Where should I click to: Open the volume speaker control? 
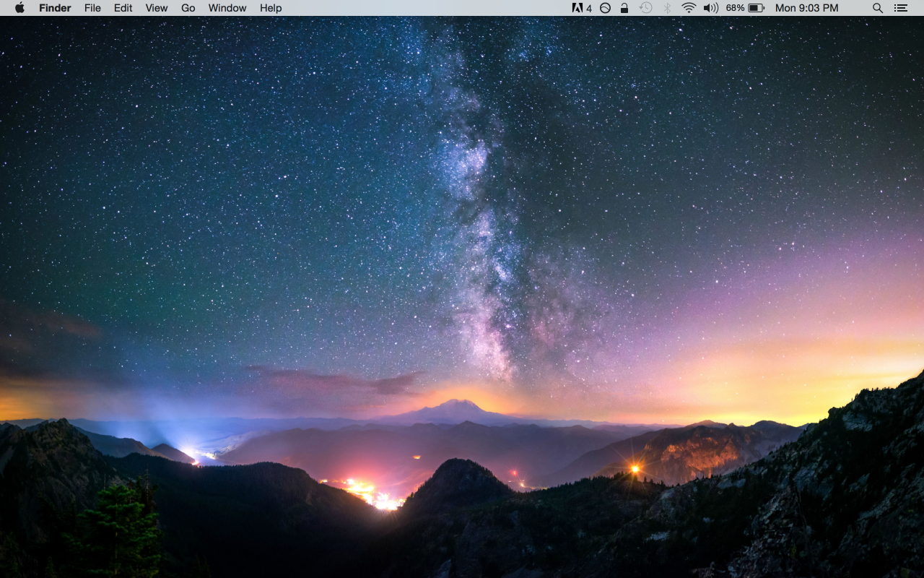(x=710, y=8)
